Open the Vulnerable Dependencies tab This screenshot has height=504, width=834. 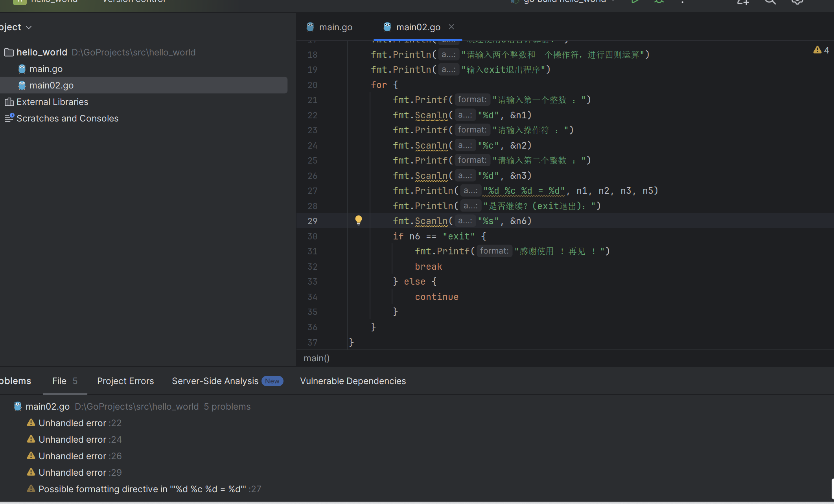[x=353, y=381]
